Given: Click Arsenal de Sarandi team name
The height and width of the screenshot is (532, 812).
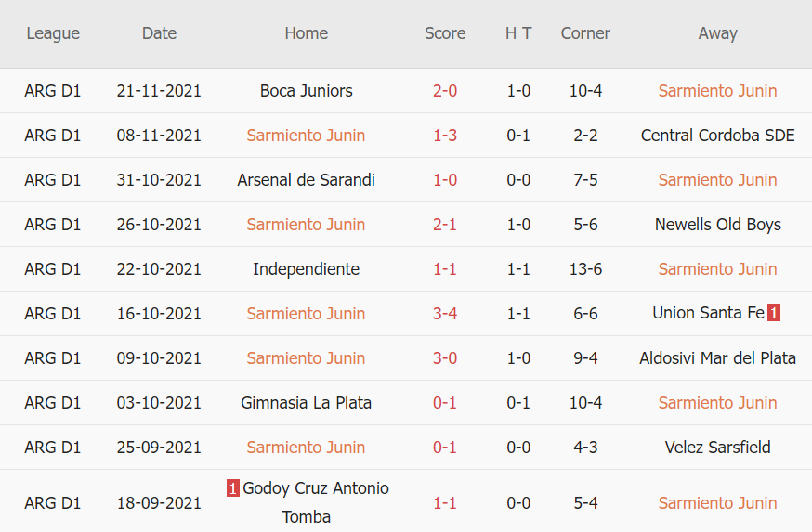Looking at the screenshot, I should click(306, 180).
